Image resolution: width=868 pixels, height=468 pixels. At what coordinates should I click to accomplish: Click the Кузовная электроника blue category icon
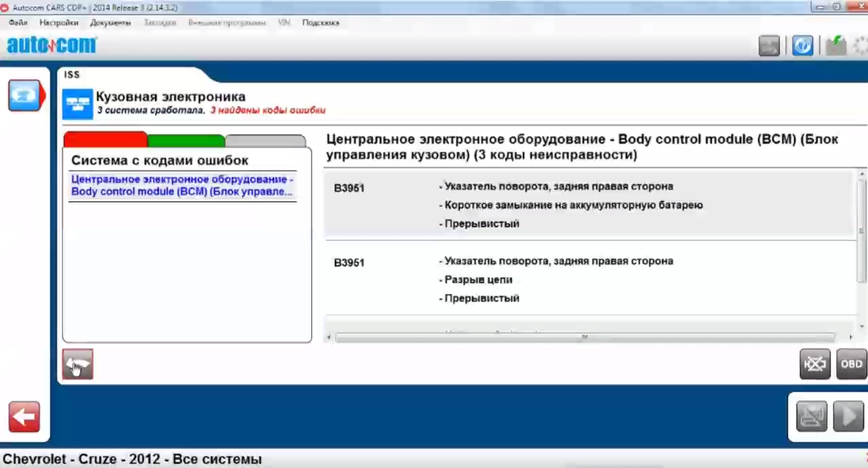(77, 104)
